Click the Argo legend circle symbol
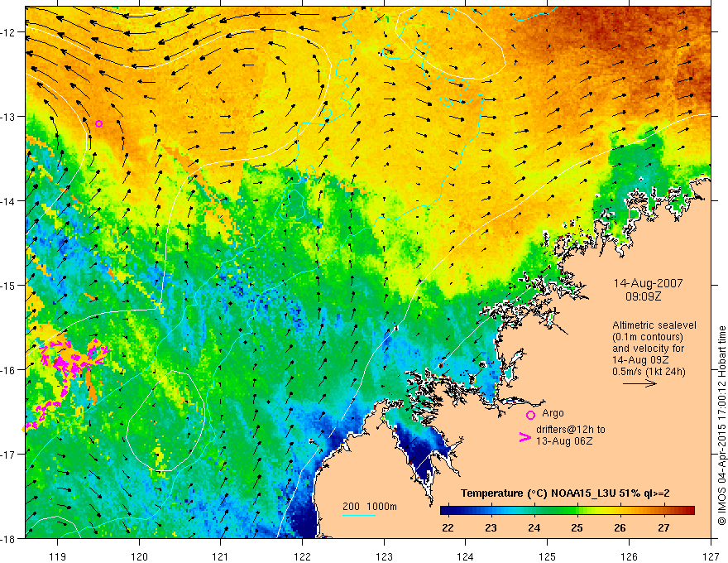 point(530,415)
